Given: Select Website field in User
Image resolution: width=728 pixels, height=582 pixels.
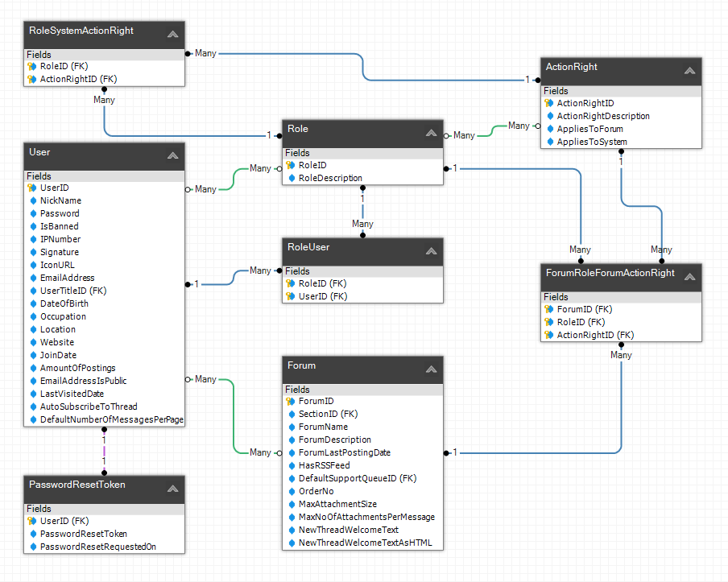Looking at the screenshot, I should (104, 342).
